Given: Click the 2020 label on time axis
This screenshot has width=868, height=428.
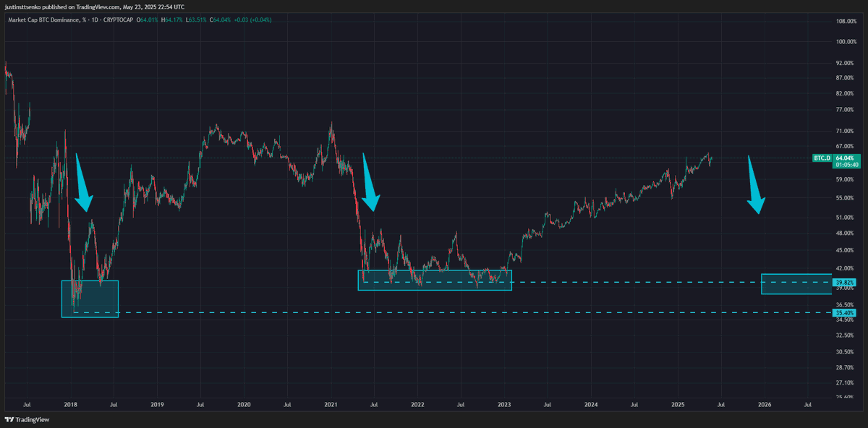Looking at the screenshot, I should click(x=244, y=405).
